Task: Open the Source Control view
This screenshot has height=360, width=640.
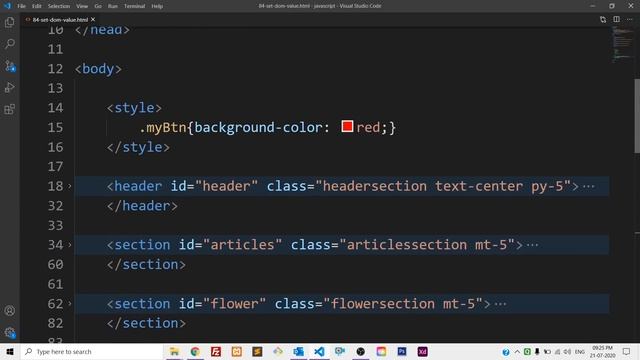Action: click(10, 66)
